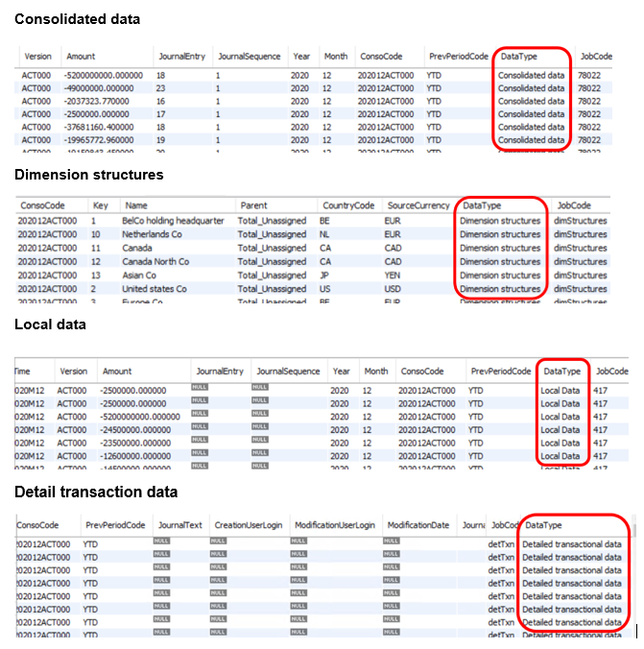Click the Version column header in Consolidated data
644x649 pixels.
pos(38,57)
